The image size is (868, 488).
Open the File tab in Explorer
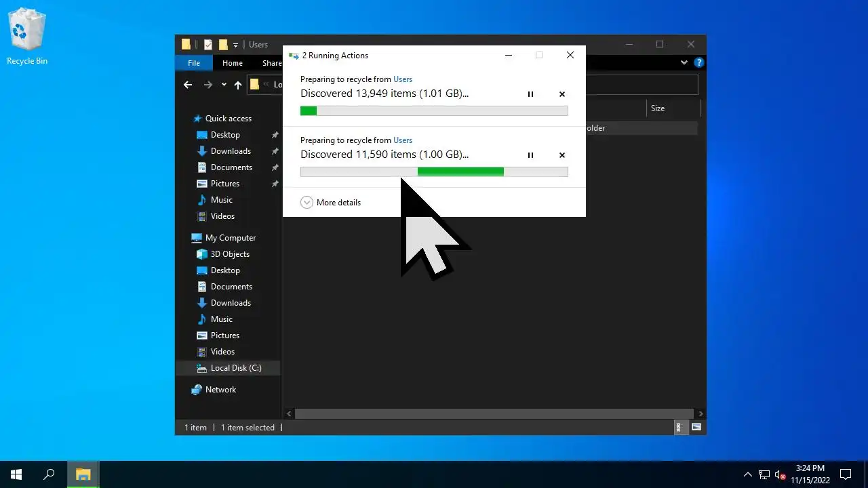click(x=194, y=63)
